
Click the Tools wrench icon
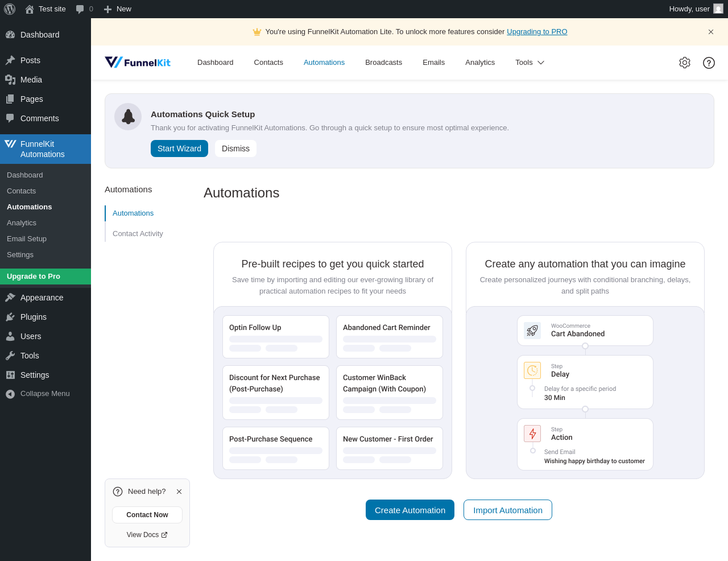[10, 356]
